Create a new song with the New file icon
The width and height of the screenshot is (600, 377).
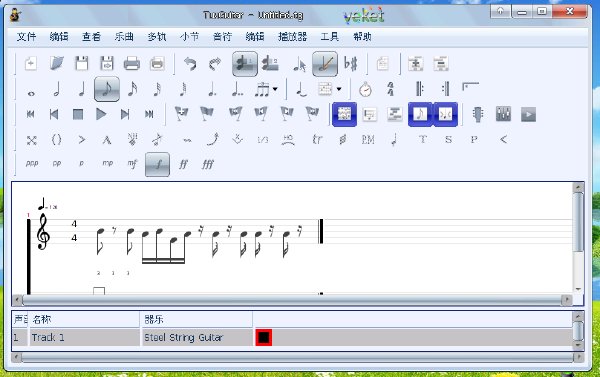coord(31,64)
